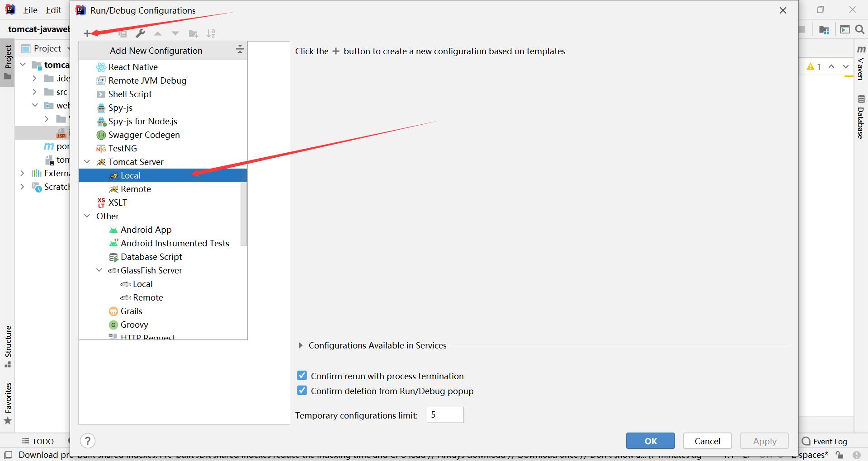Select Spy-js for Node.js configuration
The width and height of the screenshot is (868, 461).
click(x=163, y=121)
